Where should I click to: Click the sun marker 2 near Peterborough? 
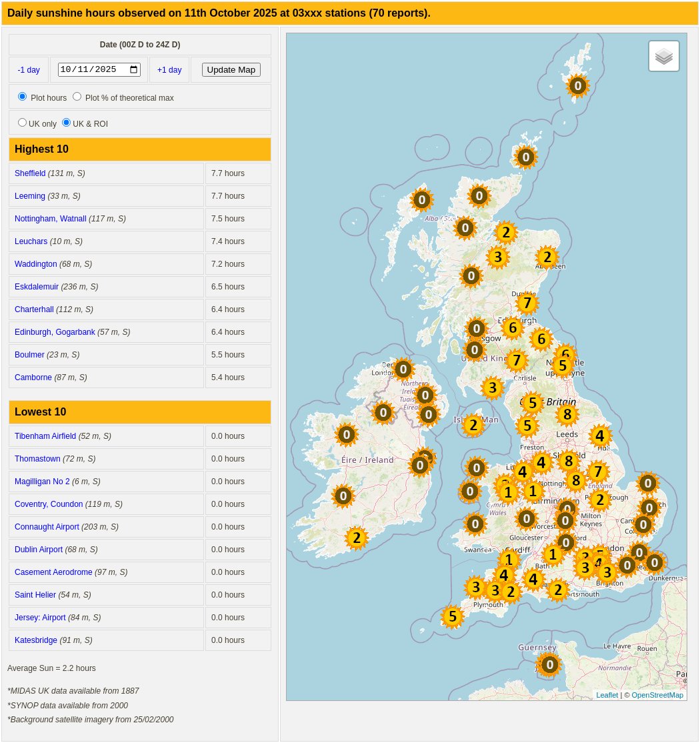pos(599,500)
